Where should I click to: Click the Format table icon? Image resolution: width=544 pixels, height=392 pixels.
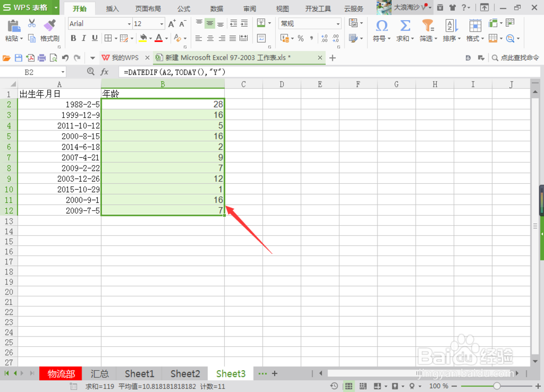(475, 26)
